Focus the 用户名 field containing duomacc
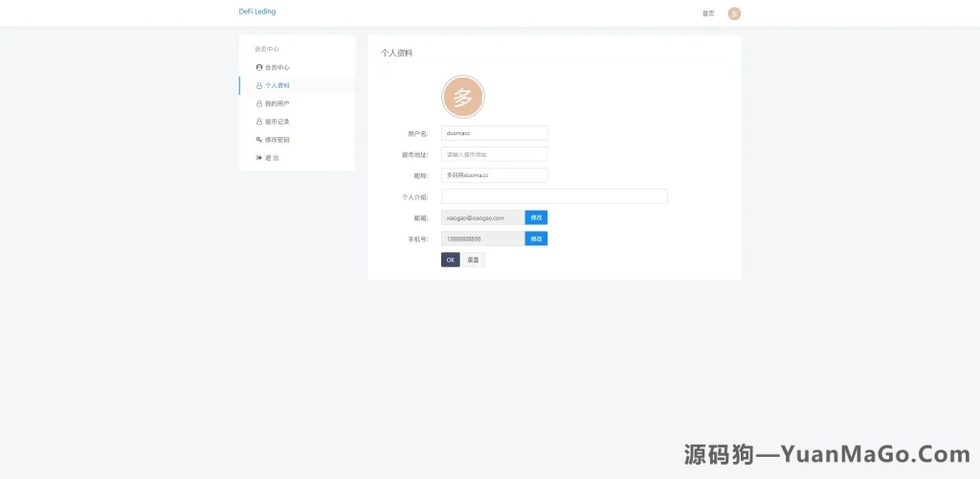This screenshot has width=980, height=479. (x=495, y=133)
